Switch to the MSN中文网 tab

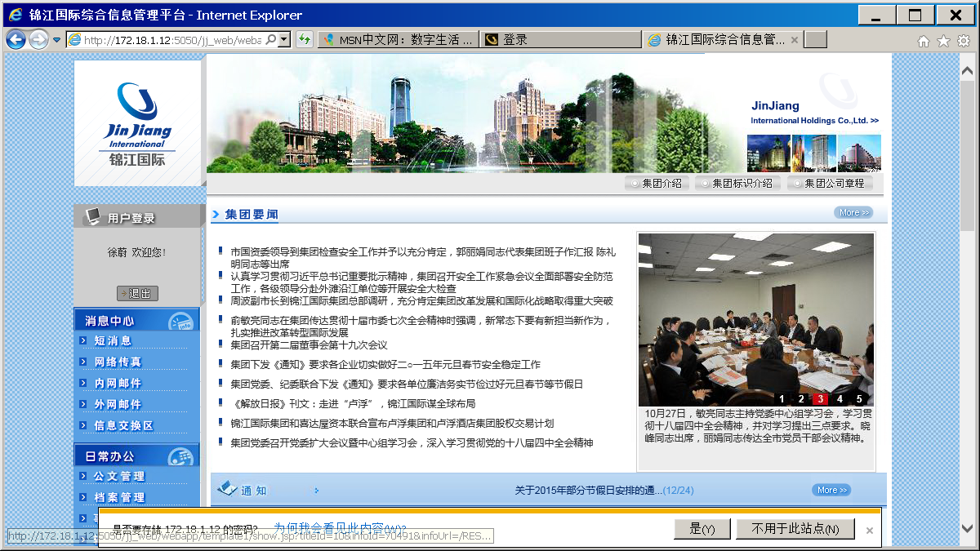[x=398, y=39]
